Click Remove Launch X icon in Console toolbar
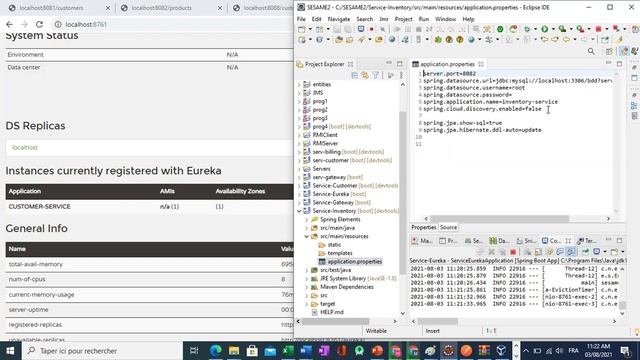This screenshot has height=360, width=640. [x=491, y=252]
